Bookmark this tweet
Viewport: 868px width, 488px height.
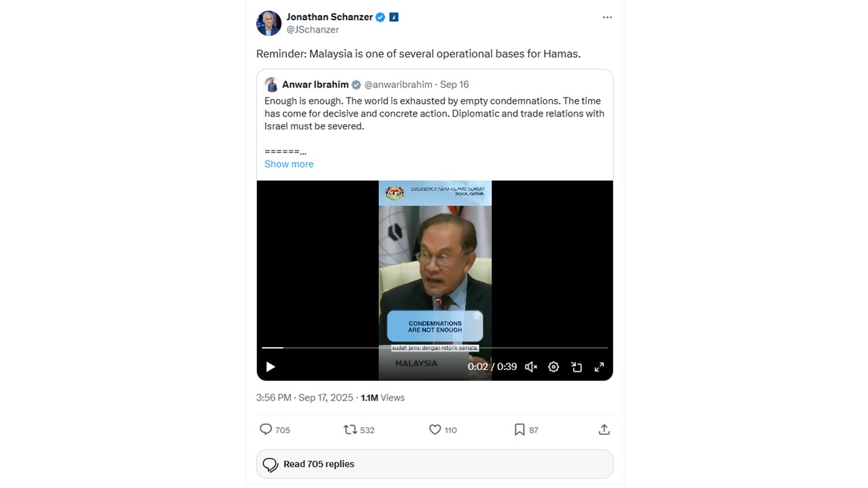[x=519, y=430]
